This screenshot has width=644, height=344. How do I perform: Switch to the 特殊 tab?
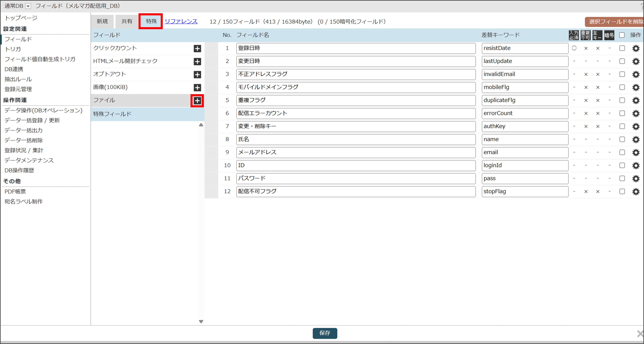point(151,21)
